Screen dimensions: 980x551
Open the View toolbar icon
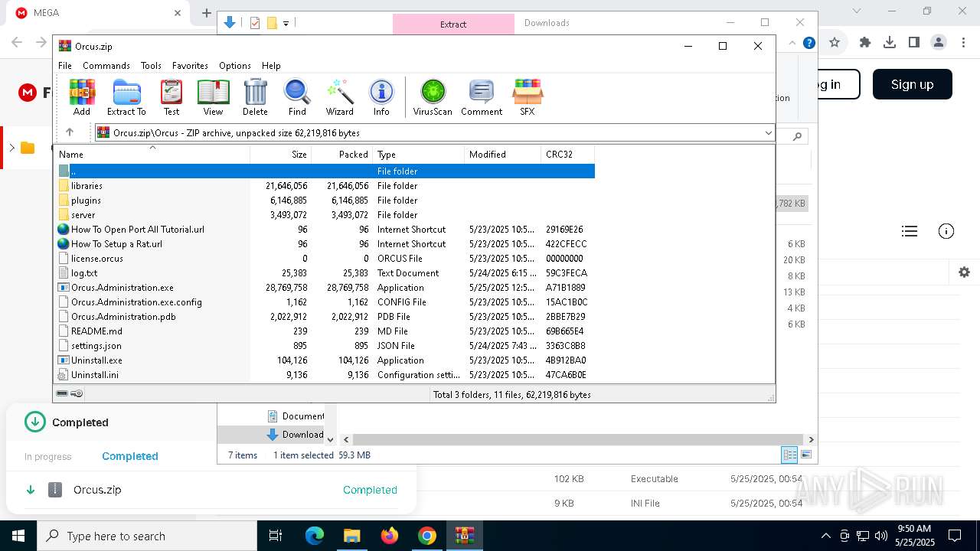pyautogui.click(x=213, y=97)
